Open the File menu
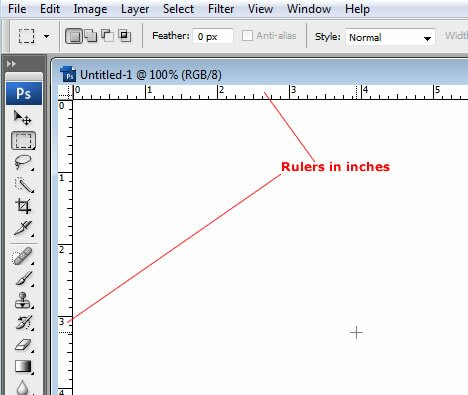Viewport: 468px width, 395px height. (17, 9)
